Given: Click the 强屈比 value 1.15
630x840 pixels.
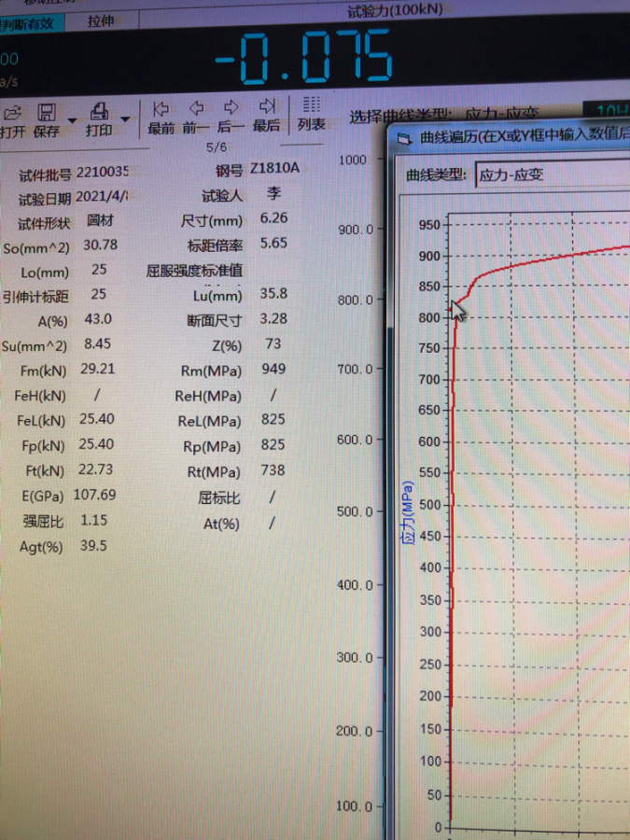Looking at the screenshot, I should [x=93, y=520].
